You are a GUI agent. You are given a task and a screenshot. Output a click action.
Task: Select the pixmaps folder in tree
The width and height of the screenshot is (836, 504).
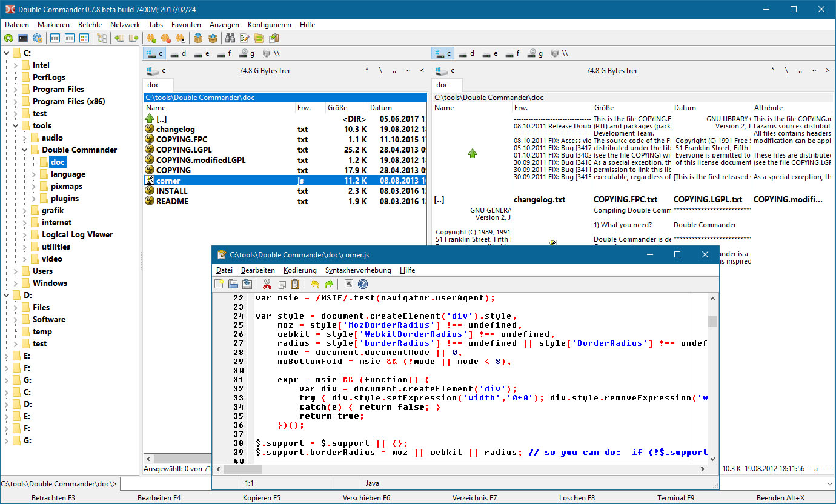tap(67, 186)
